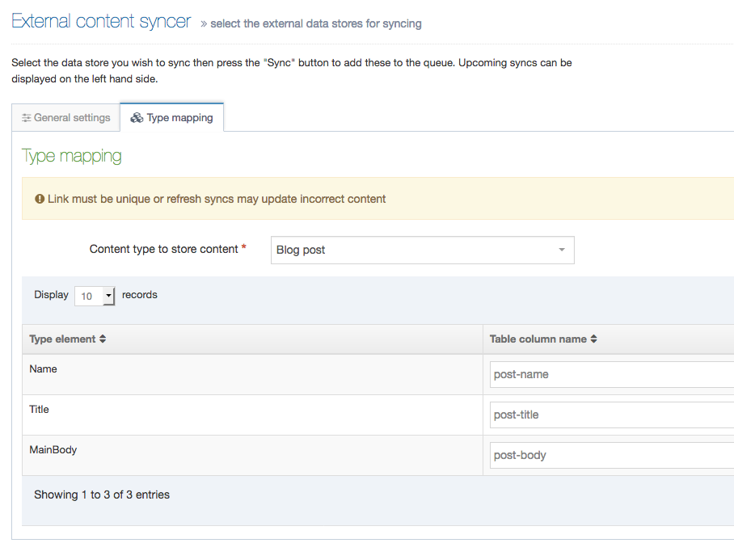Click the External content syncer page heading
Image resolution: width=734 pixels, height=560 pixels.
[x=101, y=22]
